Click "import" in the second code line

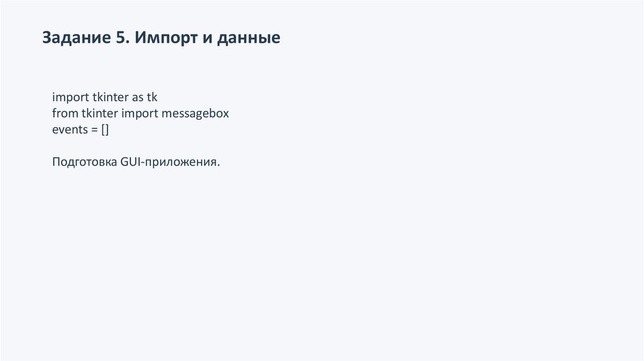point(140,114)
